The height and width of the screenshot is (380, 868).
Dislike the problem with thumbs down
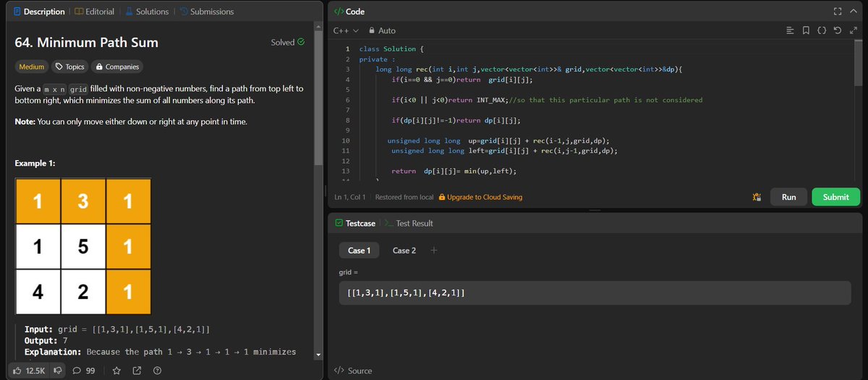[x=58, y=371]
